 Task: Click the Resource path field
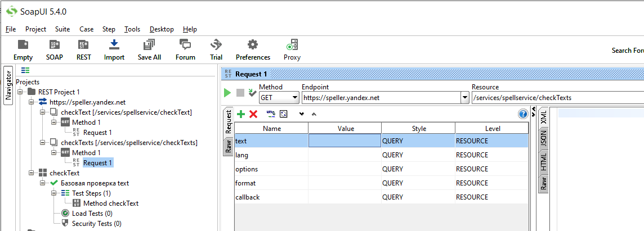[558, 98]
